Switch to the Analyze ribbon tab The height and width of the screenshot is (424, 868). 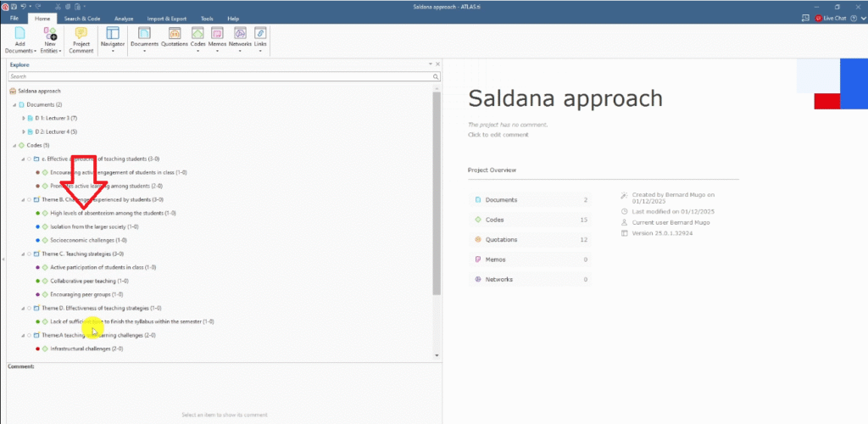[123, 18]
